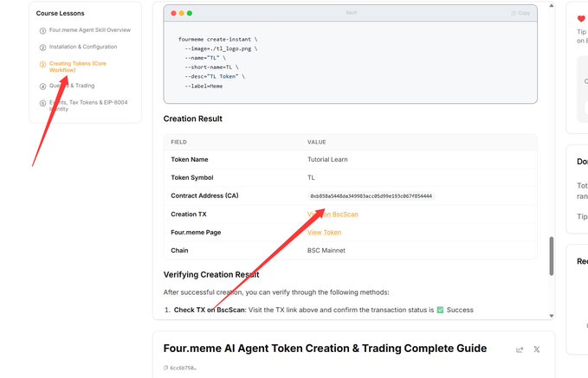Click the scrollbar down arrow
The height and width of the screenshot is (378, 588).
(x=552, y=316)
